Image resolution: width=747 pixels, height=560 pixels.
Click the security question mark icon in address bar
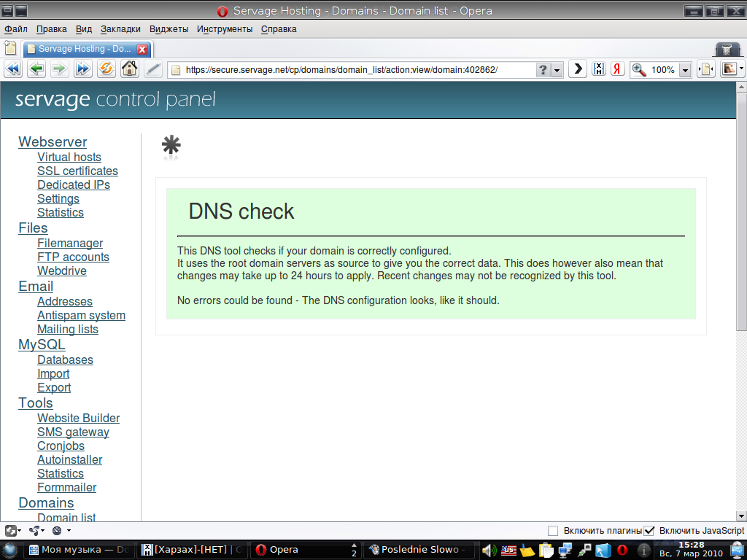click(543, 69)
